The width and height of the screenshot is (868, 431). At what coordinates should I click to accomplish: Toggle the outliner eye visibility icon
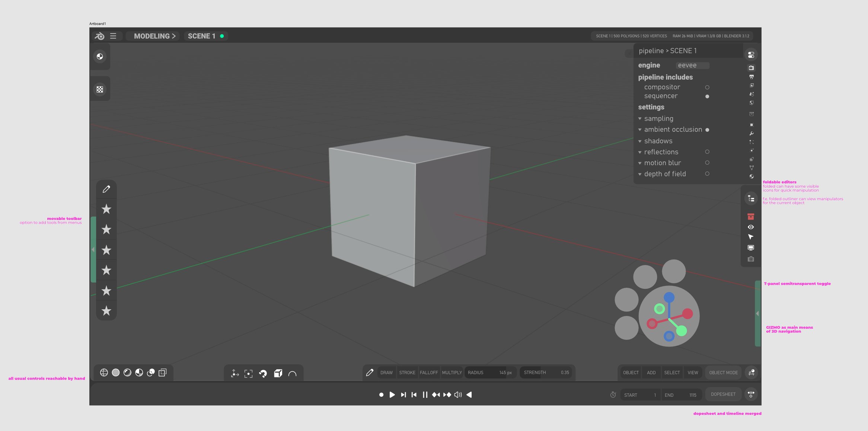(x=751, y=227)
